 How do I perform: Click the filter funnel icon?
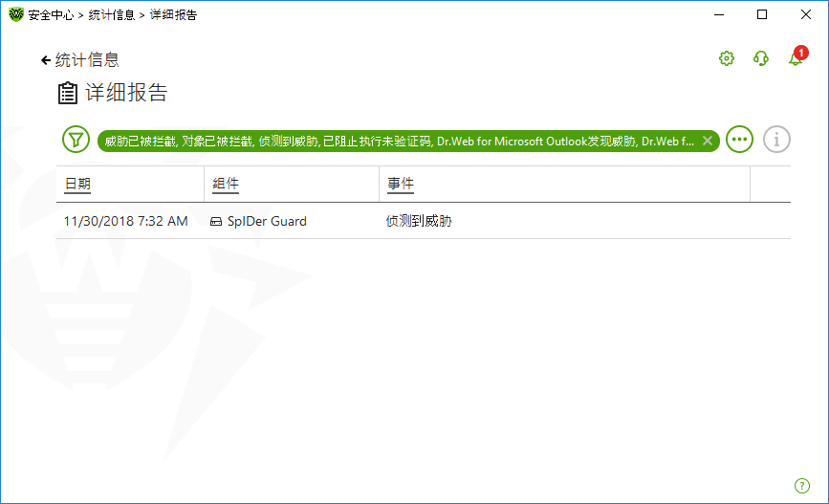(76, 140)
